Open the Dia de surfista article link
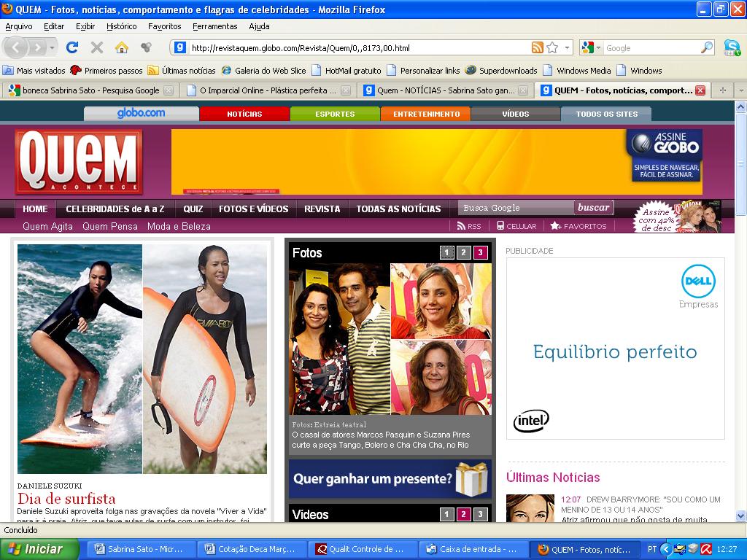The width and height of the screenshot is (747, 560). [x=67, y=499]
